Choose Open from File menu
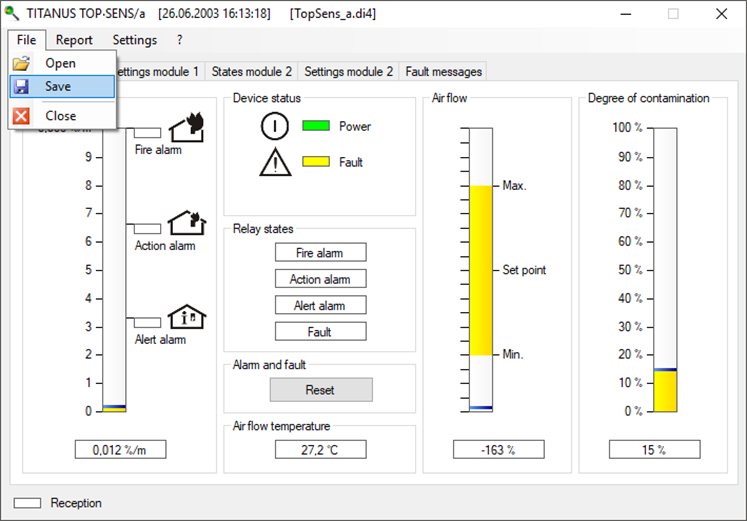Image resolution: width=747 pixels, height=521 pixels. (62, 63)
